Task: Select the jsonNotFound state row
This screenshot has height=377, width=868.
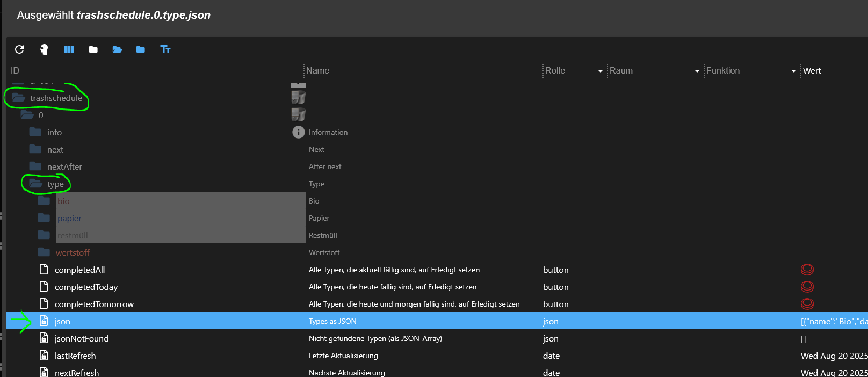Action: tap(82, 338)
